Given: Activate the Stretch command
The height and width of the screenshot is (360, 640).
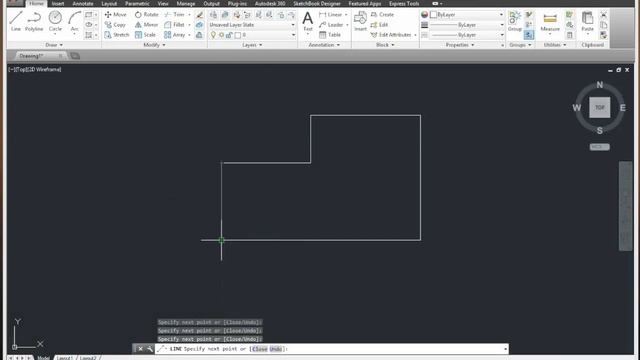Looking at the screenshot, I should click(117, 35).
